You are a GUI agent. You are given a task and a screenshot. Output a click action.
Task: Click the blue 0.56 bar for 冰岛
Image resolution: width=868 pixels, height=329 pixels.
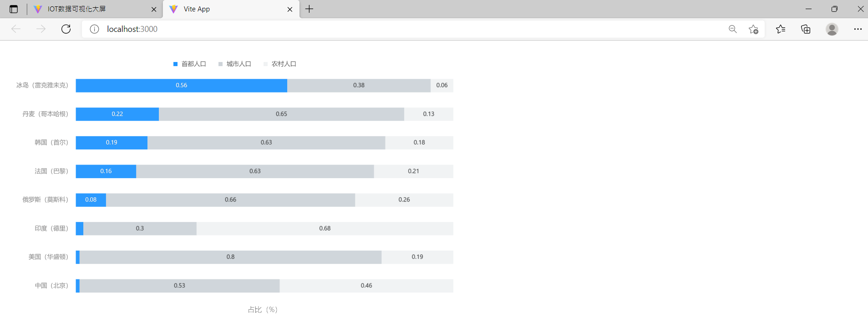tap(181, 86)
